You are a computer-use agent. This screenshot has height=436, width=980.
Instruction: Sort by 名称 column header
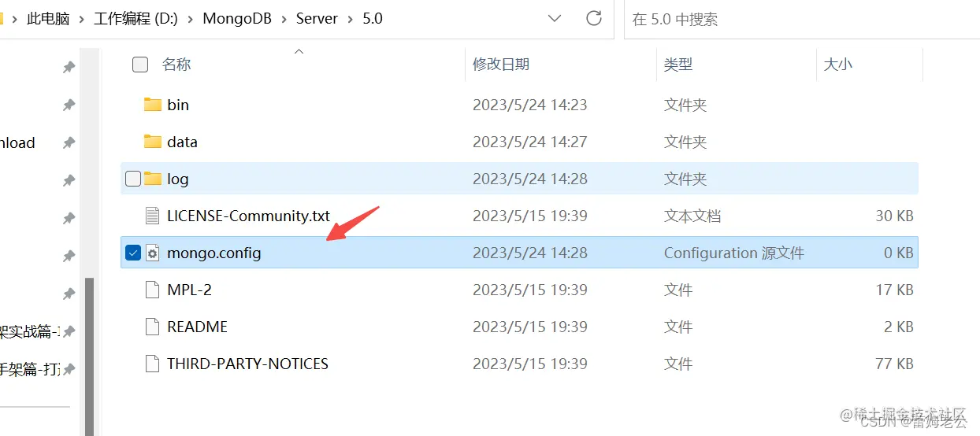coord(176,65)
